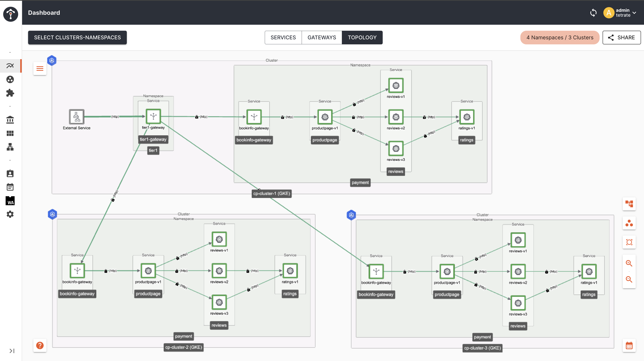
Task: Open the hamburger menu on topology canvas
Action: pyautogui.click(x=40, y=69)
